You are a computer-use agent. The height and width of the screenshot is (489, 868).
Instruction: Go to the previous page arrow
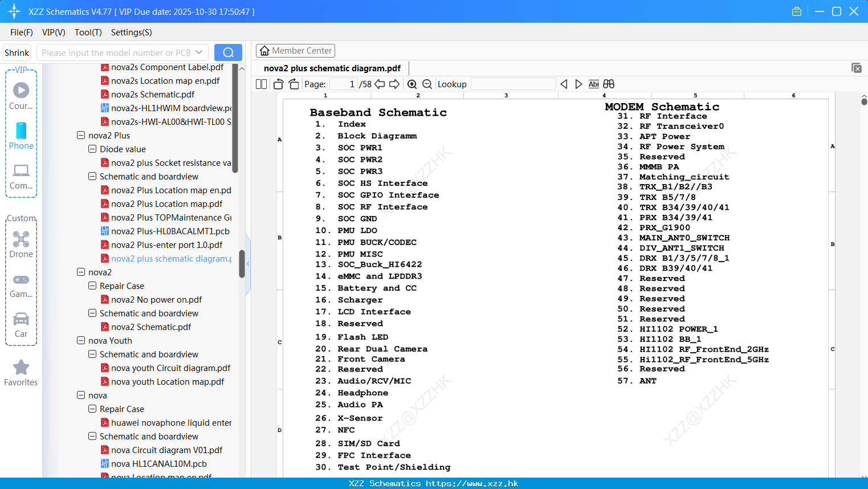click(x=380, y=84)
